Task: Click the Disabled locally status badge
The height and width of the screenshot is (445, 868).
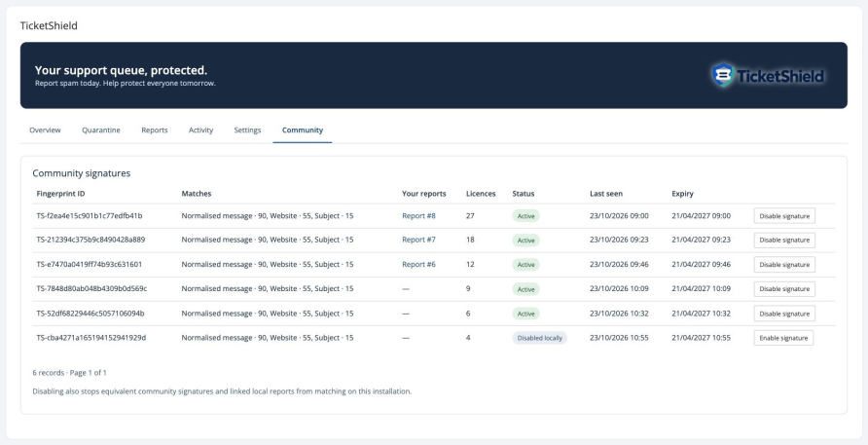Action: tap(540, 338)
